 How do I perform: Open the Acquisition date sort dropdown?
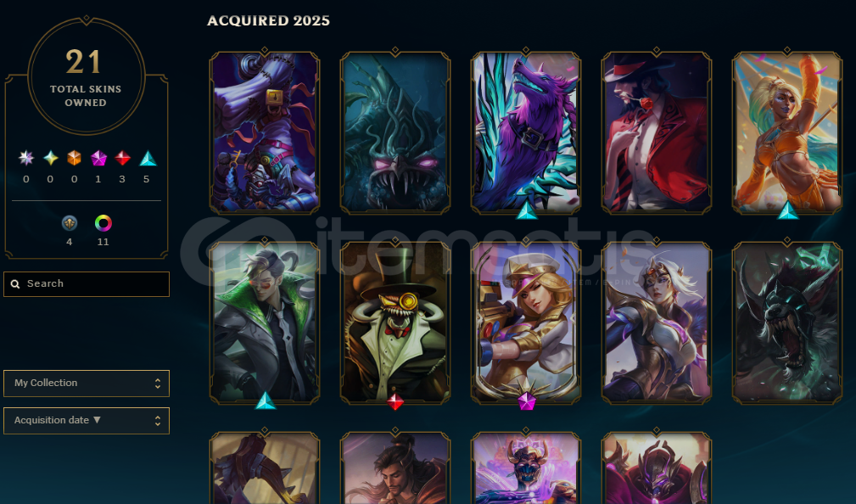[87, 421]
